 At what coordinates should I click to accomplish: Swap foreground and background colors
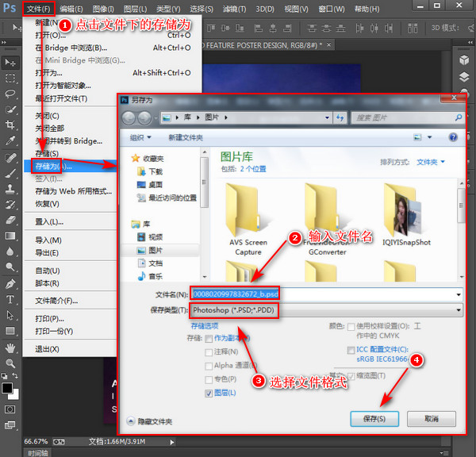coord(15,375)
